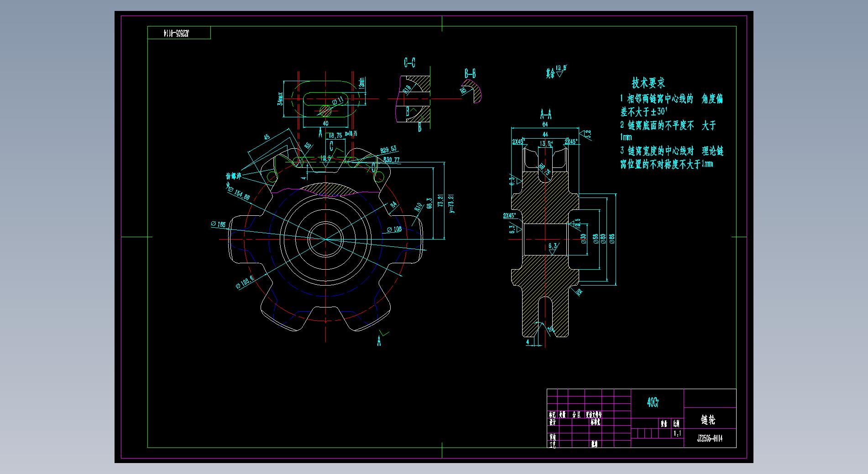This screenshot has width=868, height=474.
Task: Click the Ø88 dimension in section view
Action: [x=612, y=239]
